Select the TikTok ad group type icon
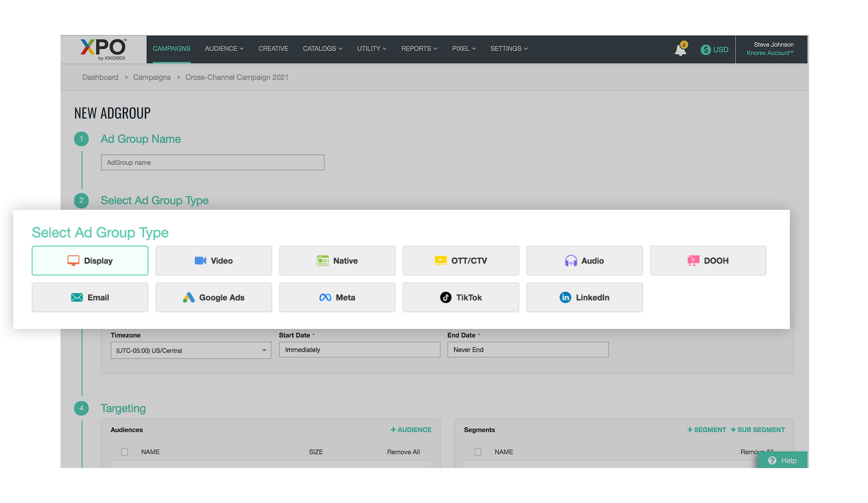The image size is (868, 503). [445, 298]
